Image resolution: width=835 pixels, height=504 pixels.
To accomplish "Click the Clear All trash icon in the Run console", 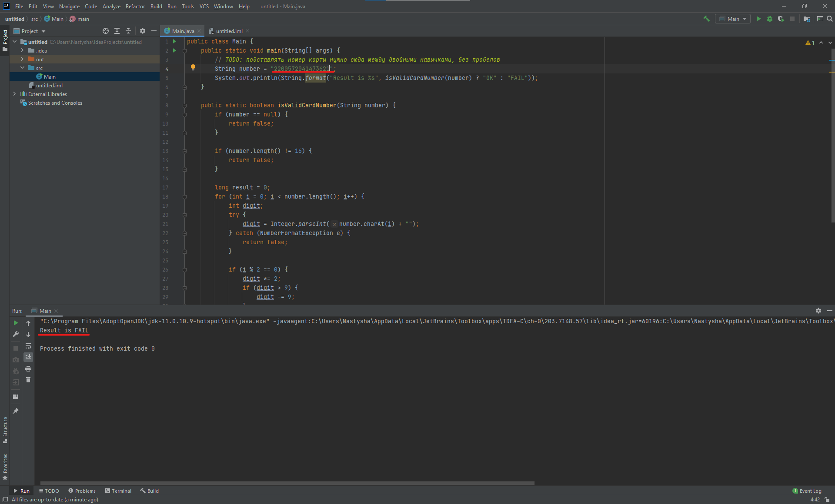I will (28, 380).
